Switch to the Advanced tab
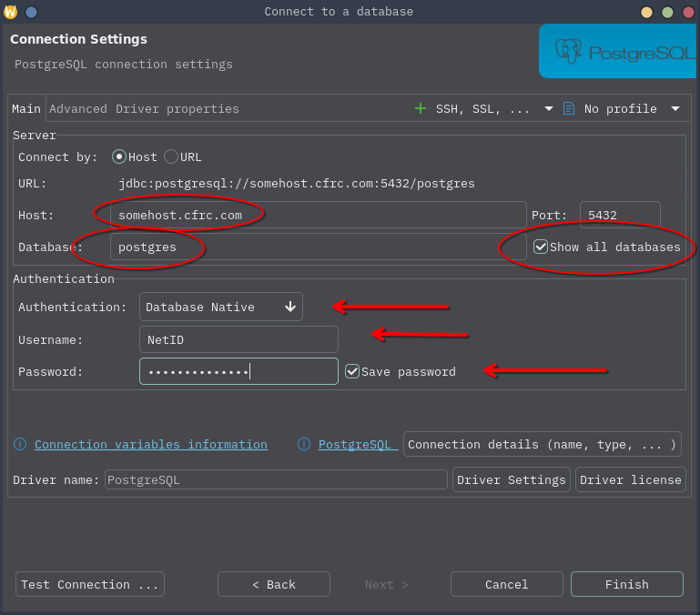The width and height of the screenshot is (700, 615). coord(78,108)
